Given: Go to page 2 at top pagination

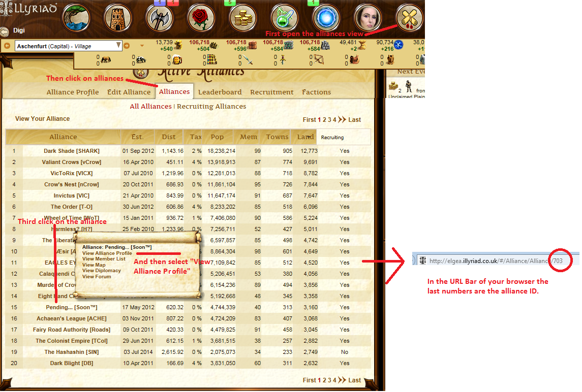Looking at the screenshot, I should tap(324, 120).
